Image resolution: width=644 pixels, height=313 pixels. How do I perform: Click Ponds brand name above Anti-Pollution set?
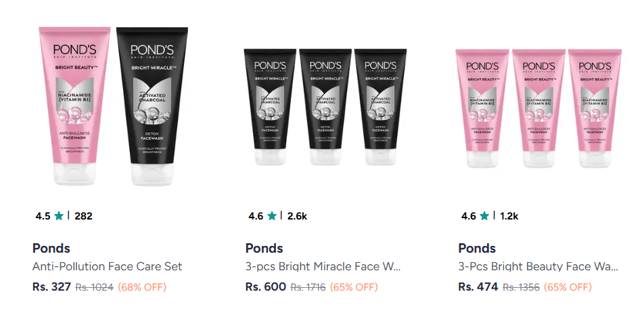click(51, 249)
